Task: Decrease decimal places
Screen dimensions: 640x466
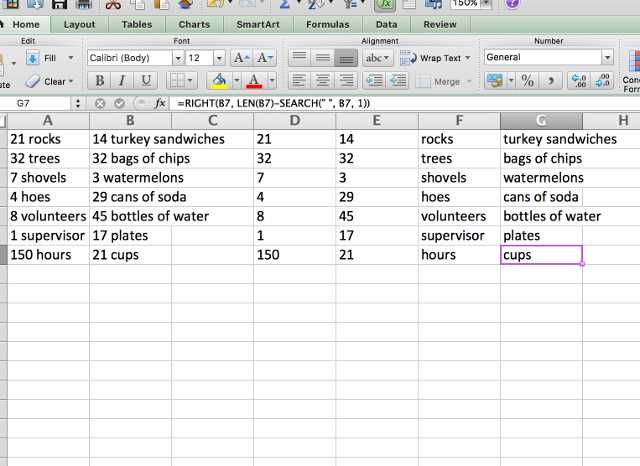Action: point(602,81)
